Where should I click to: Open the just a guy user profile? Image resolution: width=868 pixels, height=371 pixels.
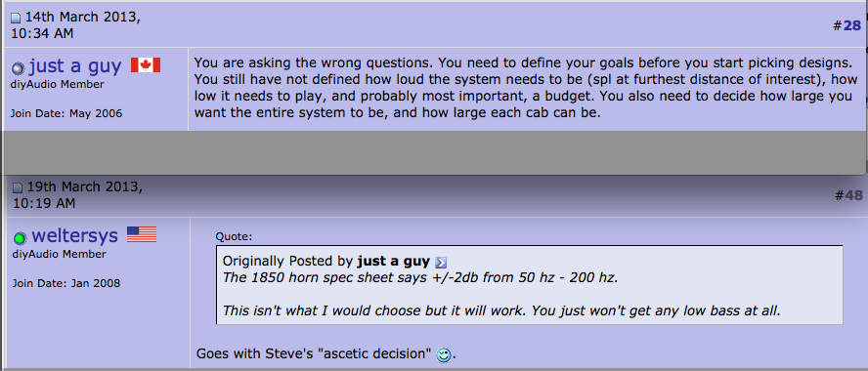[75, 66]
